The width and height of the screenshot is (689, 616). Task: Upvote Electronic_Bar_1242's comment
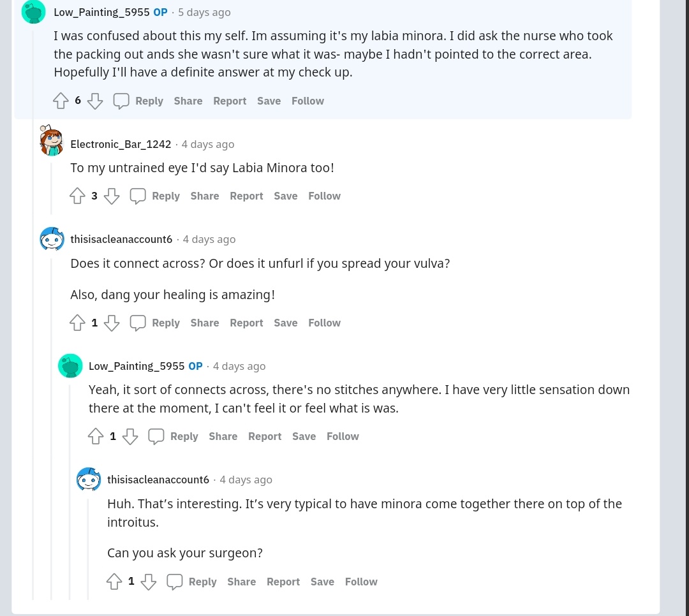[77, 196]
